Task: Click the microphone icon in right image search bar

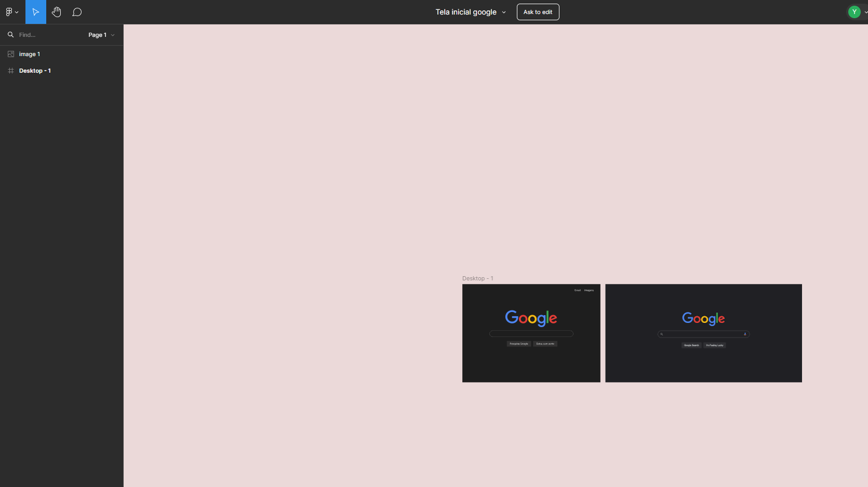Action: click(745, 334)
